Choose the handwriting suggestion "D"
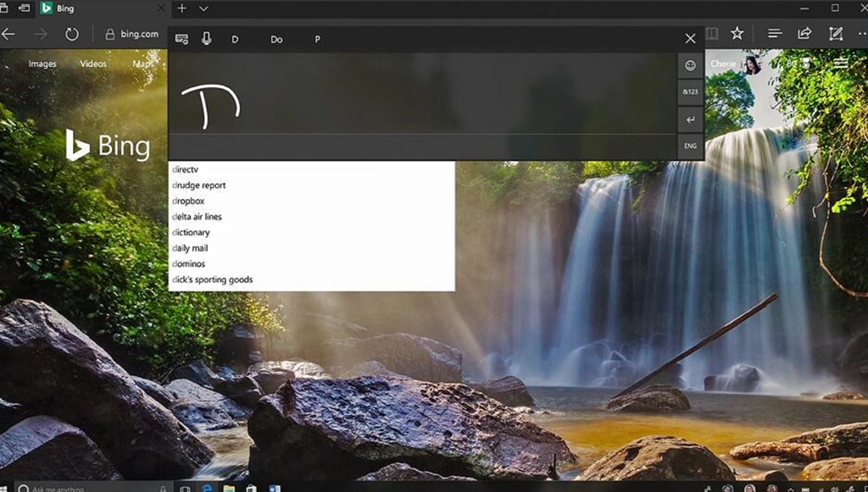This screenshot has height=492, width=868. (x=235, y=39)
